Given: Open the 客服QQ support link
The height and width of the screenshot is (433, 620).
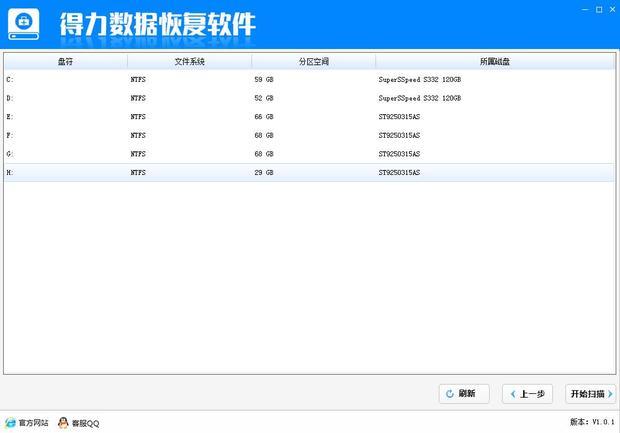Looking at the screenshot, I should pyautogui.click(x=86, y=423).
